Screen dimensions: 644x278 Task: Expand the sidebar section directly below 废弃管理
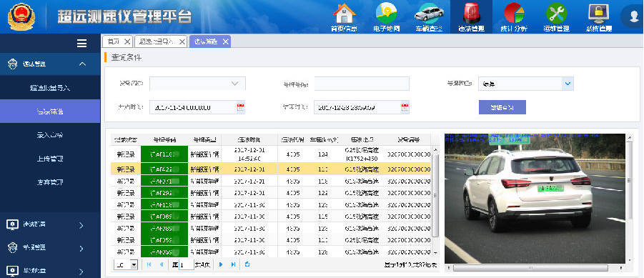click(x=81, y=225)
